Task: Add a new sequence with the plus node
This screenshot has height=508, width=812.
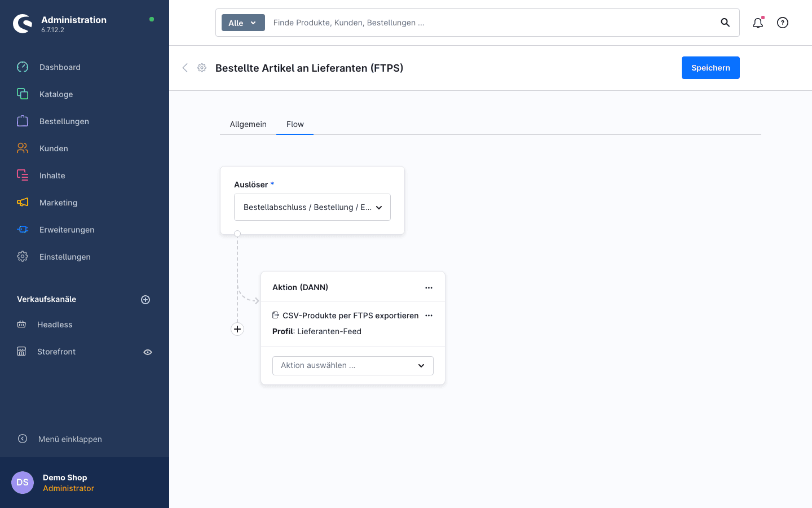Action: tap(237, 329)
